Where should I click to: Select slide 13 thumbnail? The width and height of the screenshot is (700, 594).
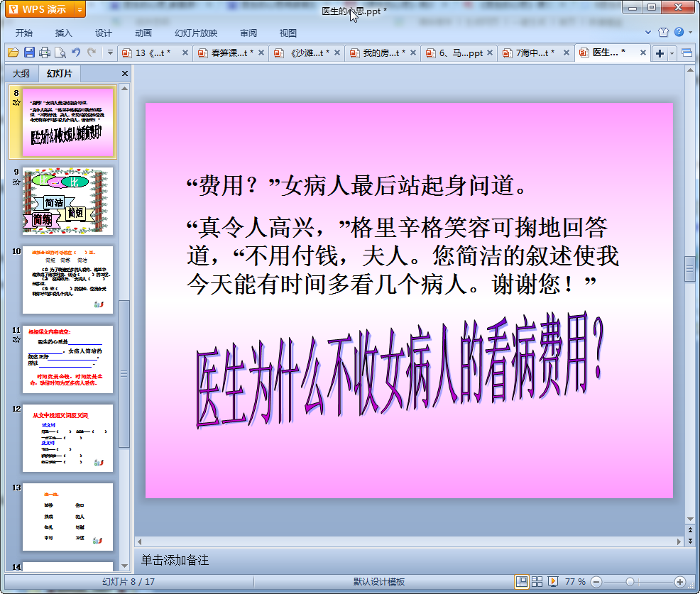click(x=67, y=517)
